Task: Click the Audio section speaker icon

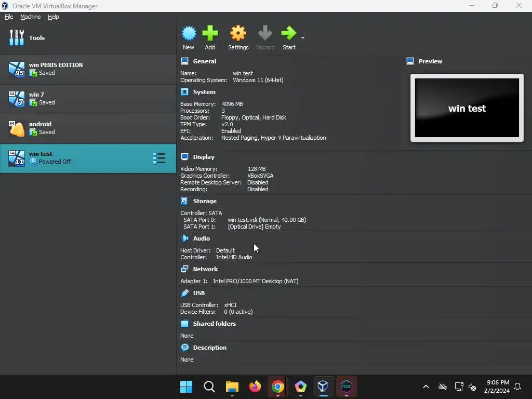Action: (184, 238)
